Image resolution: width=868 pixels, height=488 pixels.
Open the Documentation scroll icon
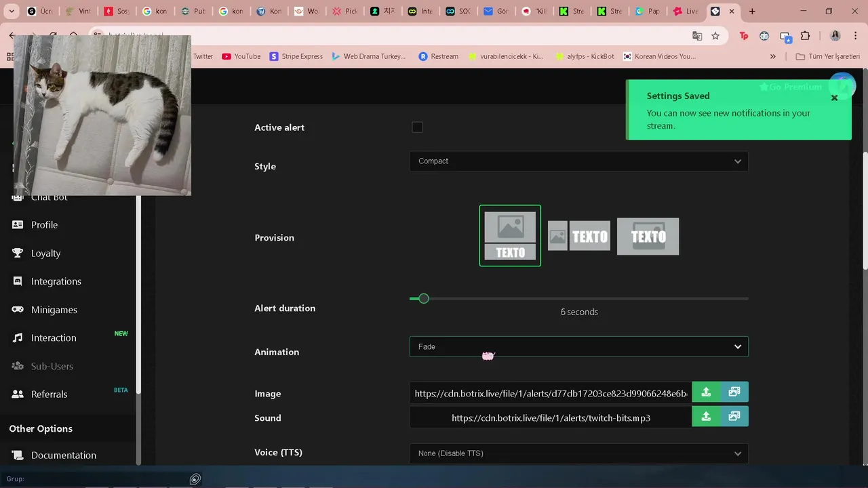pyautogui.click(x=18, y=455)
